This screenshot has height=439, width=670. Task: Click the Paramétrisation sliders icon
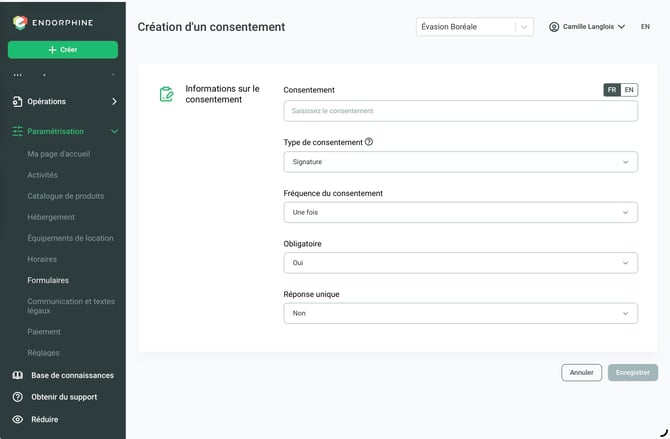18,131
